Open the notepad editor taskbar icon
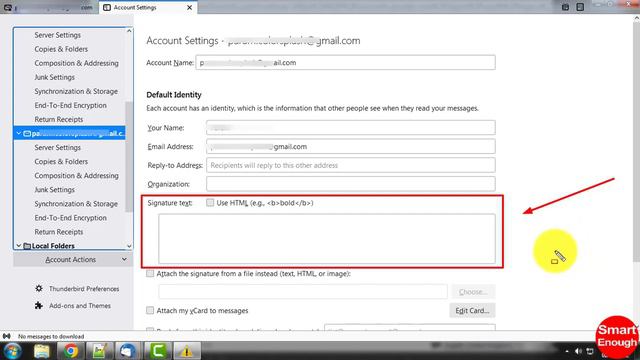This screenshot has height=360, width=640. tap(99, 351)
